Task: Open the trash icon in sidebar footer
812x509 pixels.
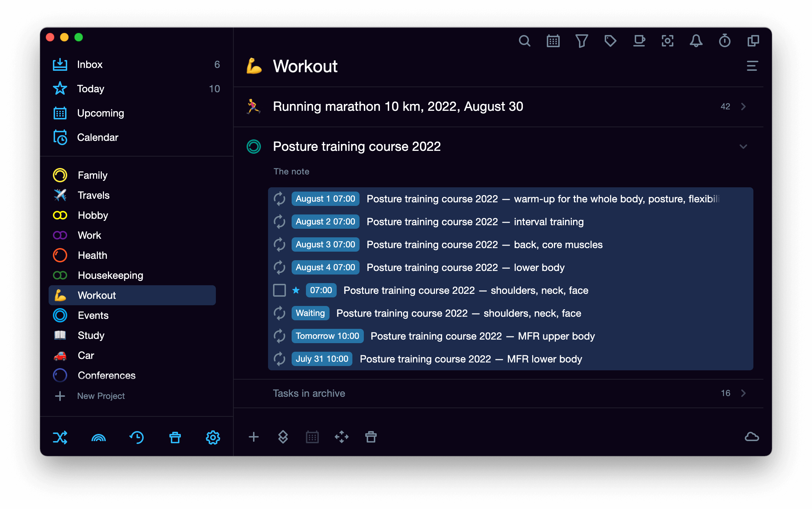Action: (x=175, y=437)
